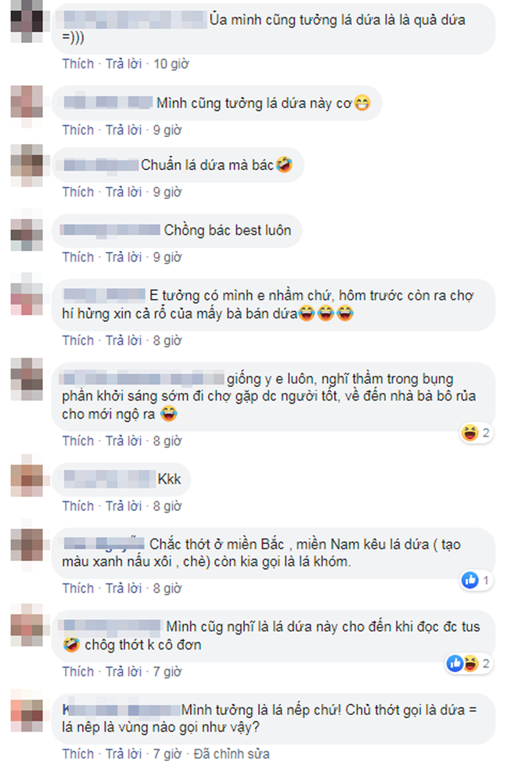Click blurred name on 'Chồng bác best luôn' comment
Viewport: 532px width, 766px height.
point(110,230)
